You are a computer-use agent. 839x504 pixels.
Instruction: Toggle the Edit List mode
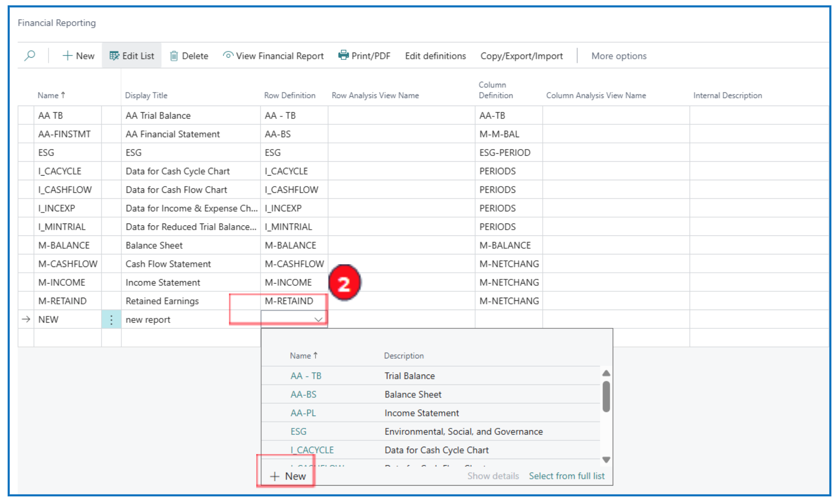click(x=132, y=56)
